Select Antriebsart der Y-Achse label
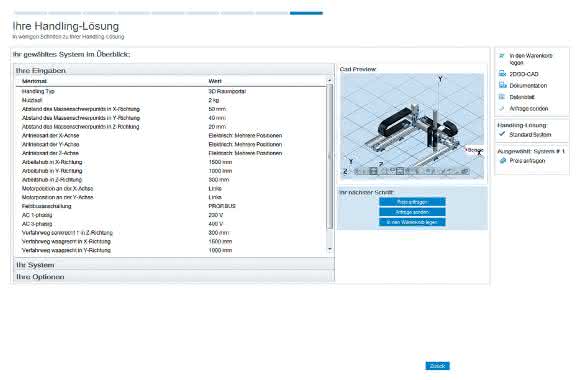 [50, 144]
